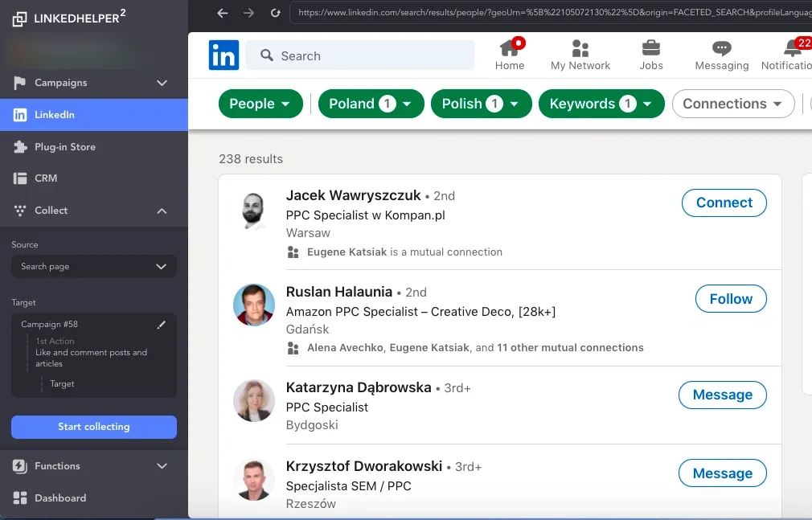This screenshot has width=812, height=520.
Task: Open the Source Search page dropdown
Action: tap(94, 267)
